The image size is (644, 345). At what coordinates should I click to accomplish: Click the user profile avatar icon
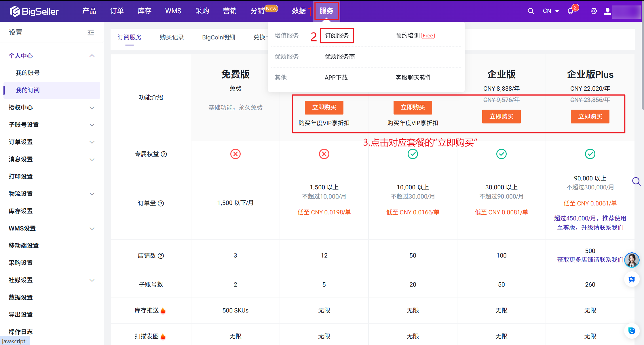[x=607, y=11]
